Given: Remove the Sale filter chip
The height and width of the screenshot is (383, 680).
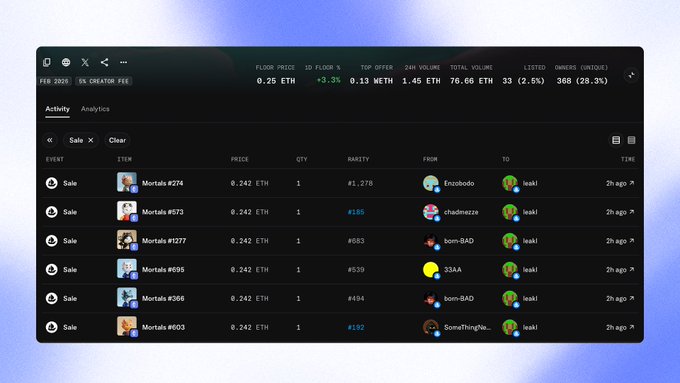Looking at the screenshot, I should pyautogui.click(x=91, y=140).
